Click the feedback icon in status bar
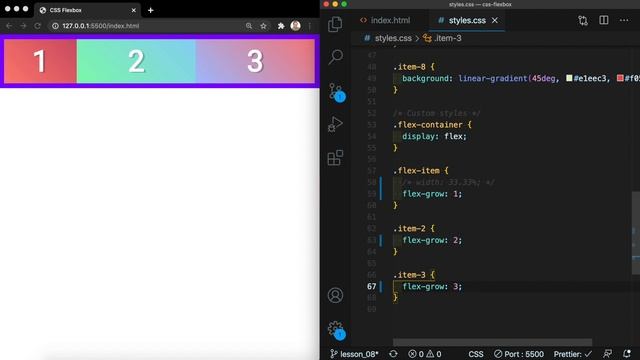Screen dimensions: 640x360 coord(608,354)
